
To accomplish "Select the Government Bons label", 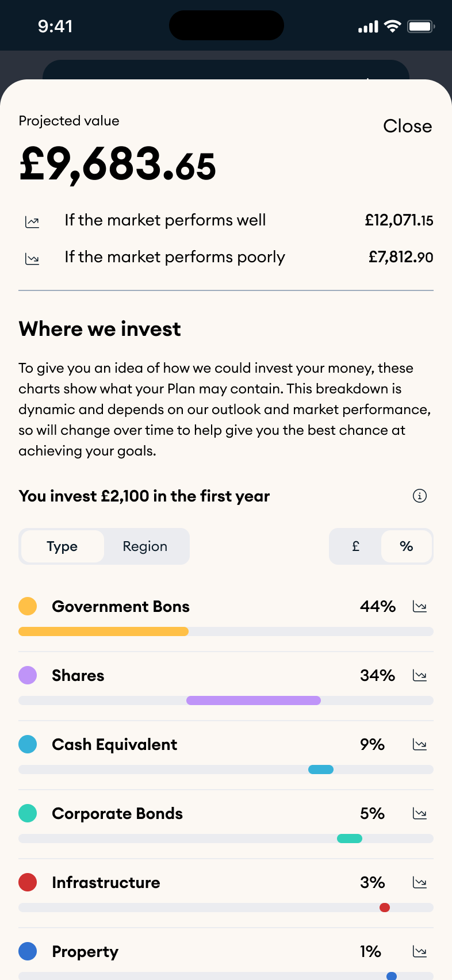I will click(121, 607).
